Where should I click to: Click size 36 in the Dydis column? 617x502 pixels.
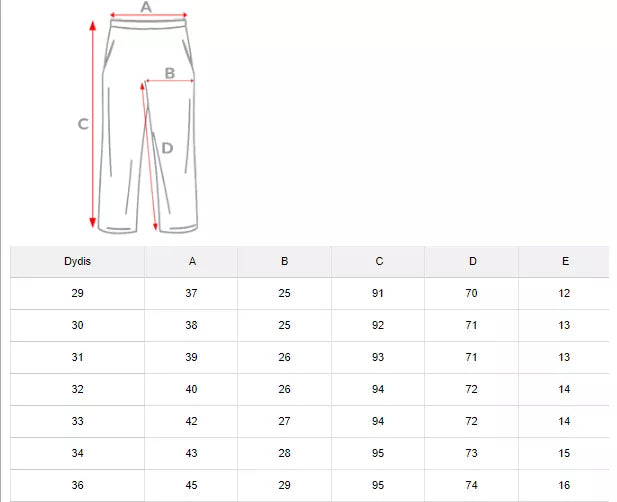click(78, 485)
